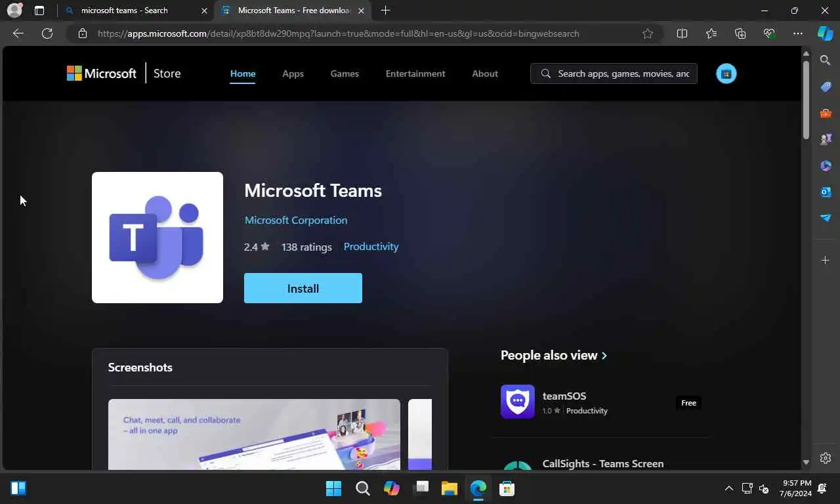The image size is (840, 504).
Task: Go back with the browser back arrow
Action: pyautogui.click(x=18, y=33)
